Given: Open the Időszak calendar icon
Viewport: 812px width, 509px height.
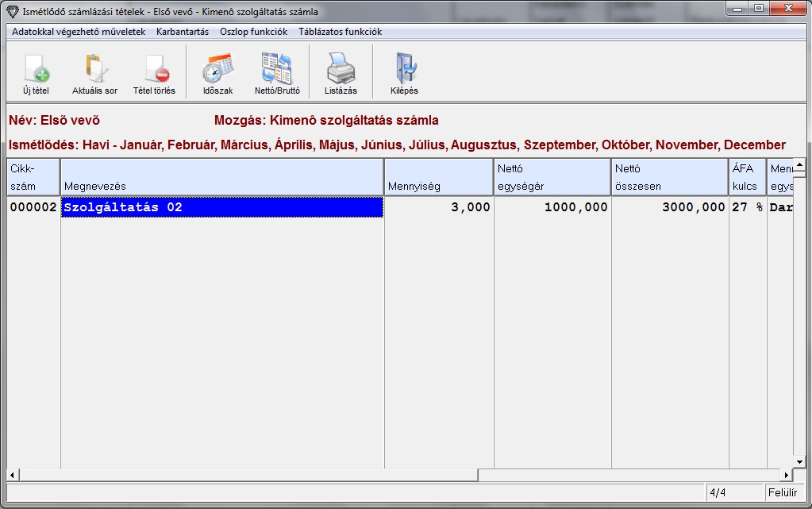Looking at the screenshot, I should click(217, 71).
